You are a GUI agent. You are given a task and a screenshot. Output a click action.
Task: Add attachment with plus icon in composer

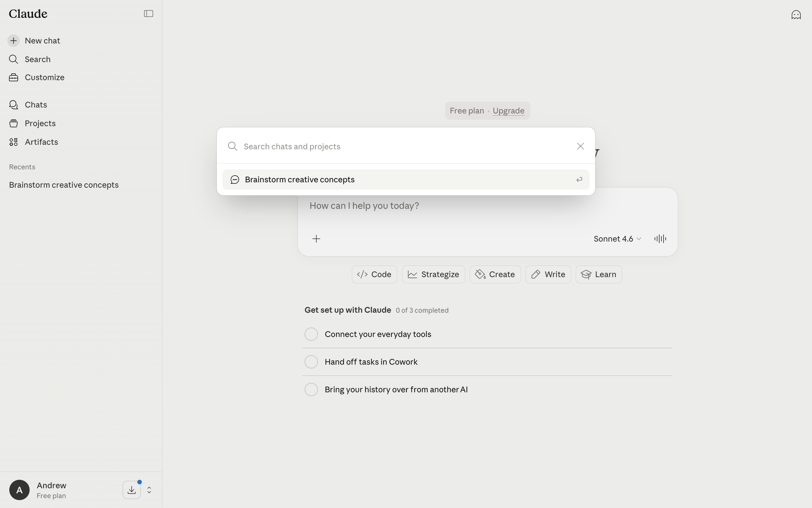click(x=316, y=239)
